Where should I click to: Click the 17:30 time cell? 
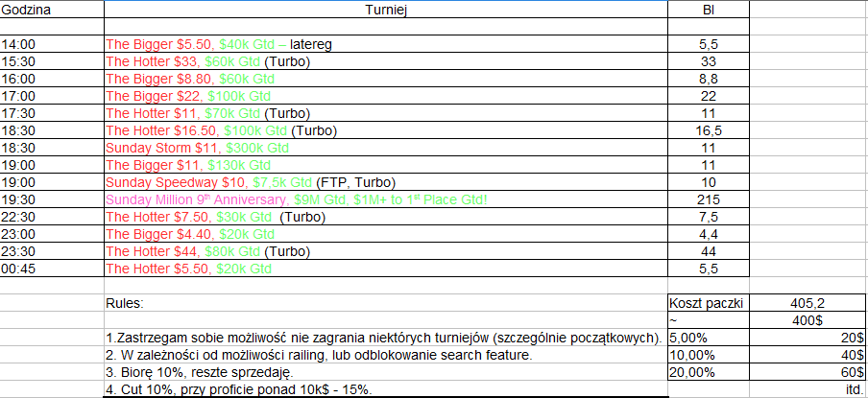[x=52, y=113]
